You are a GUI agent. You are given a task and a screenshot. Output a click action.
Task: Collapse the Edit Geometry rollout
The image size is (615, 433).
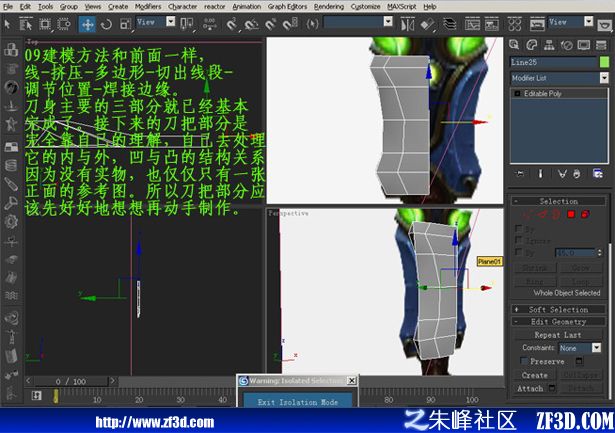pyautogui.click(x=559, y=322)
